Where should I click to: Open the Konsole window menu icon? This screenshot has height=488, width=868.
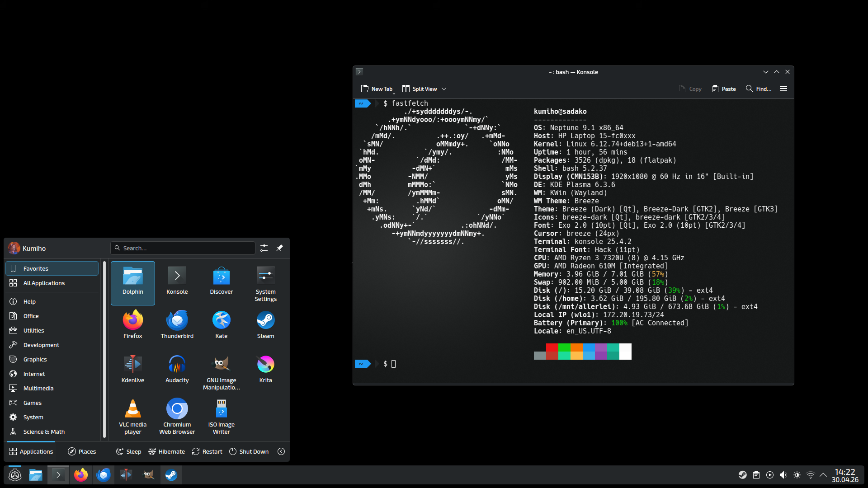(x=359, y=72)
